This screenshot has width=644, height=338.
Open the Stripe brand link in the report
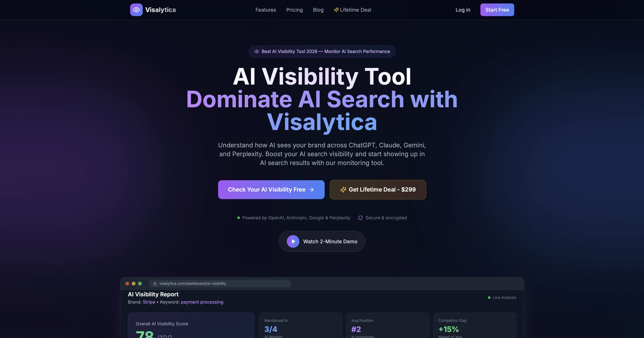click(149, 302)
